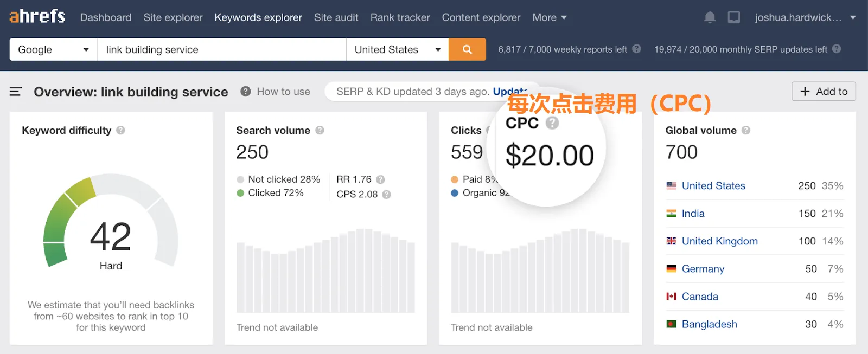Open the Google search engine dropdown
The image size is (868, 354).
(53, 49)
